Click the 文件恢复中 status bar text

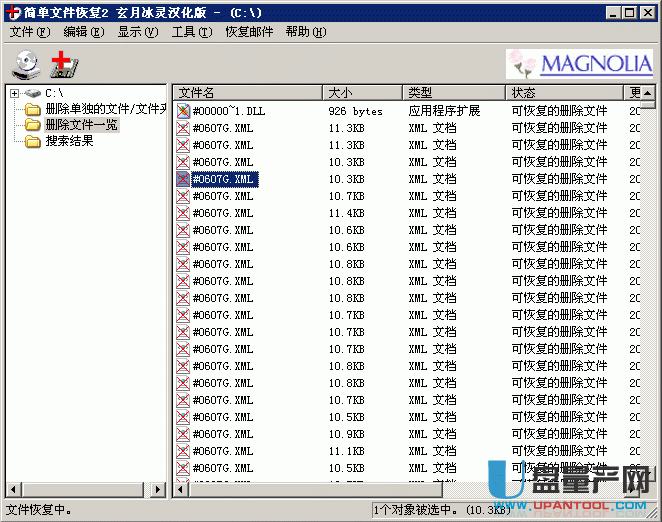pyautogui.click(x=38, y=510)
